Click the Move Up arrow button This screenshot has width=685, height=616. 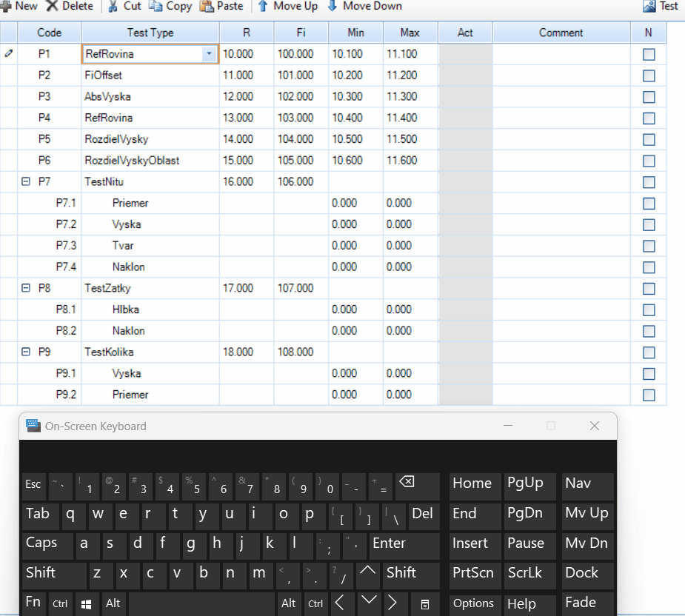[287, 6]
